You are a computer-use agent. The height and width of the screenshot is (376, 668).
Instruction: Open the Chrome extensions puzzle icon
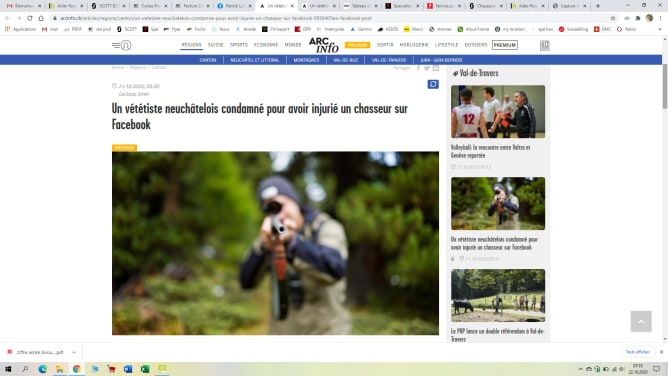(638, 18)
